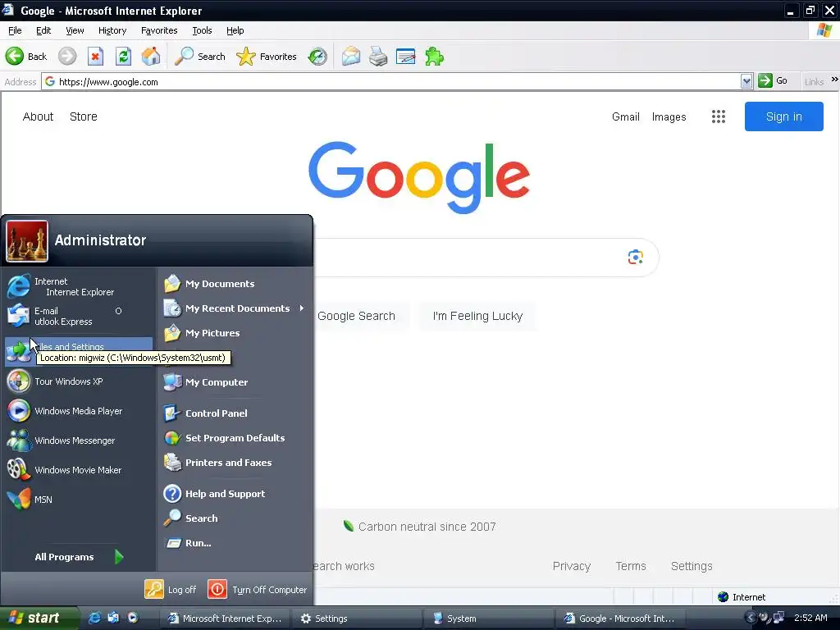Expand All Programs list
Image resolution: width=840 pixels, height=630 pixels.
coord(78,557)
